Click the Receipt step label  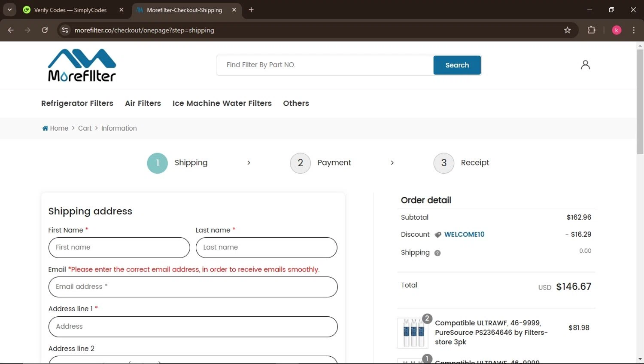tap(475, 163)
